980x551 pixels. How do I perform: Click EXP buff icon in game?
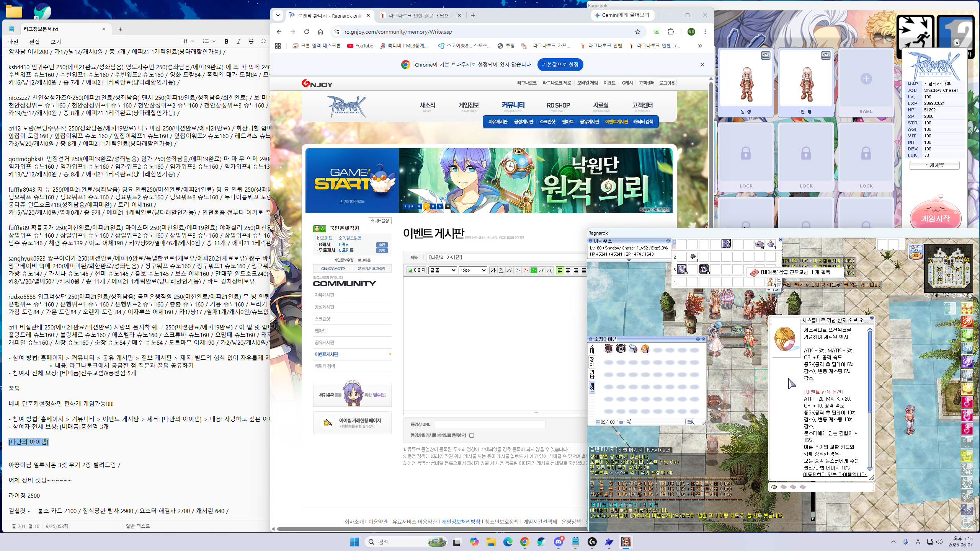coord(967,308)
